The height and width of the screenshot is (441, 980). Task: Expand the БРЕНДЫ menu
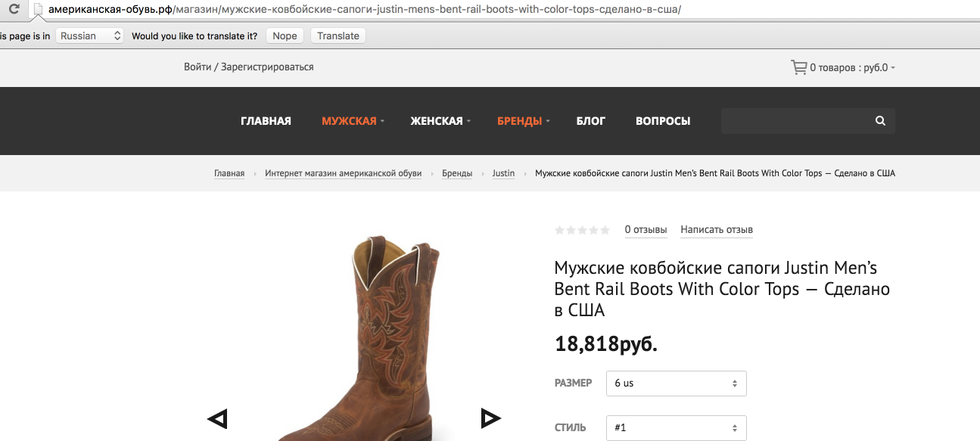point(523,121)
